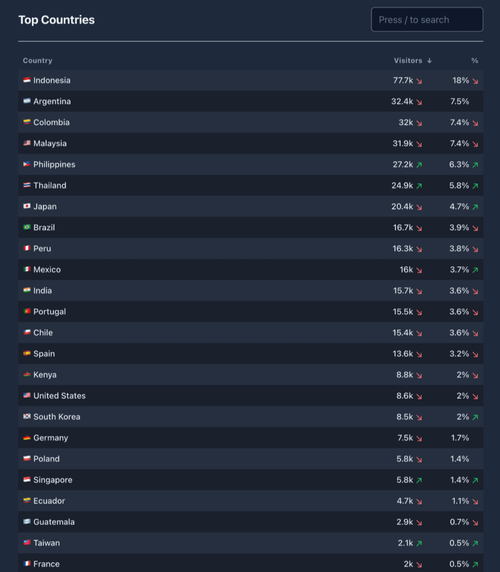Screen dimensions: 500x572
Task: Click the Kenya flag icon
Action: pos(27,375)
